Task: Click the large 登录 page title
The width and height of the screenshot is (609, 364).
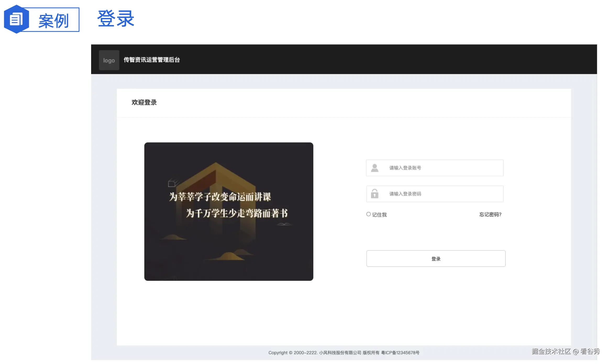Action: tap(115, 19)
